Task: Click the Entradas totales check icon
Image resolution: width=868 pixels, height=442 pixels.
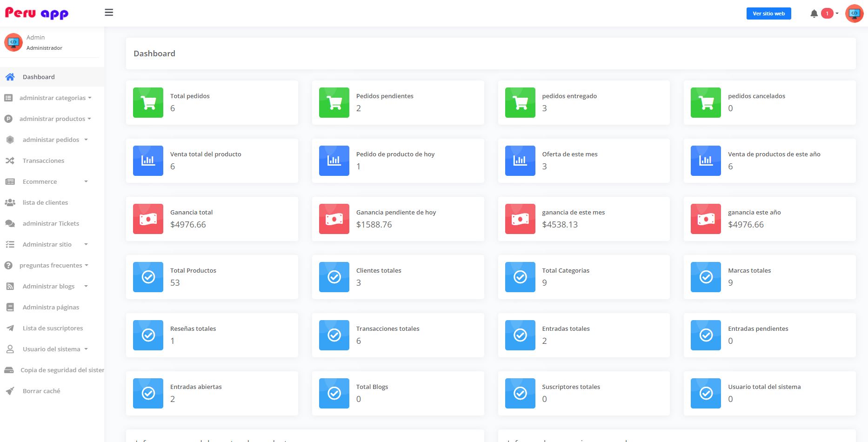Action: (x=520, y=335)
